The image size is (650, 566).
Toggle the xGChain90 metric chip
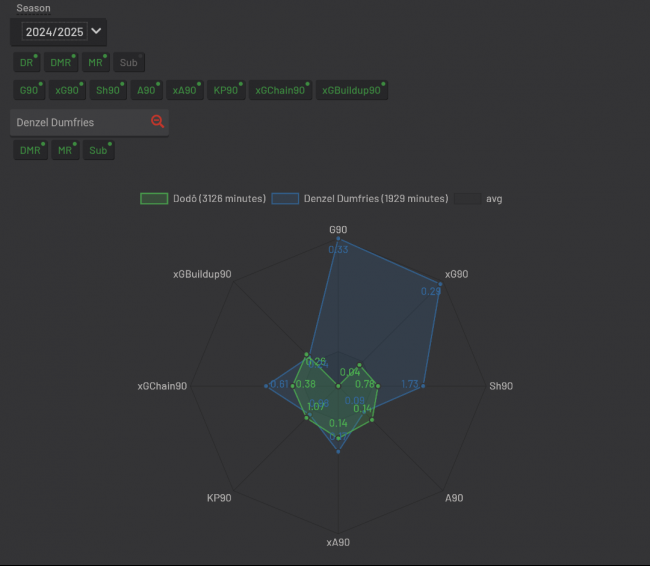pyautogui.click(x=280, y=90)
